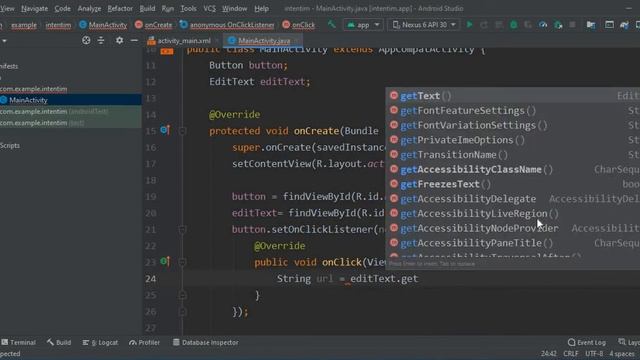Change UTF-8 file encoding in status bar
This screenshot has width=640, height=360.
click(594, 353)
